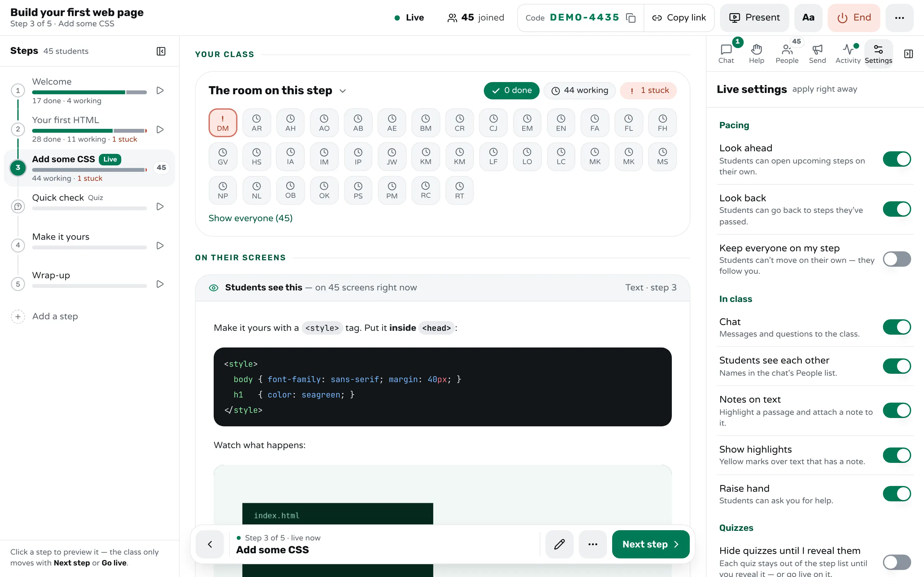924x577 pixels.
Task: Open the Activity tab
Action: click(x=848, y=54)
